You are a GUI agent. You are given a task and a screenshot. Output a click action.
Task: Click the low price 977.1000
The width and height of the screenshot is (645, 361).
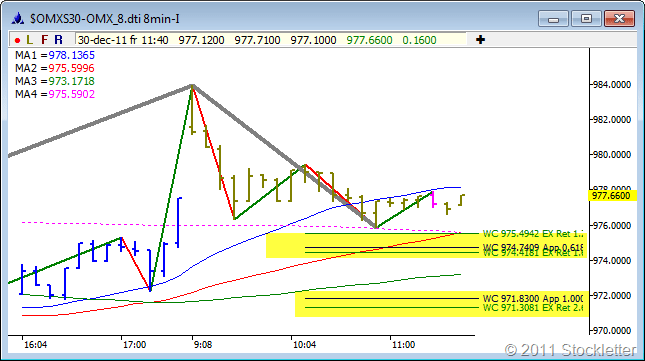click(313, 40)
